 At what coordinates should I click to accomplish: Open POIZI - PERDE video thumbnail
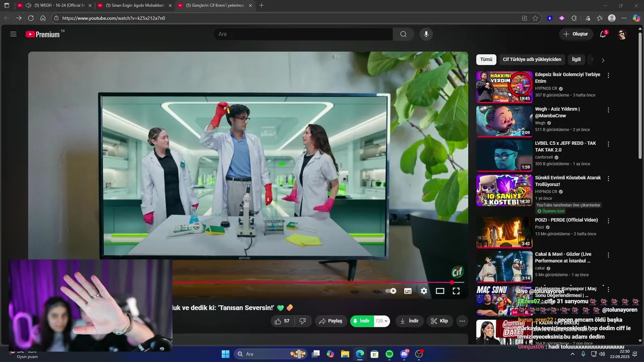[504, 232]
